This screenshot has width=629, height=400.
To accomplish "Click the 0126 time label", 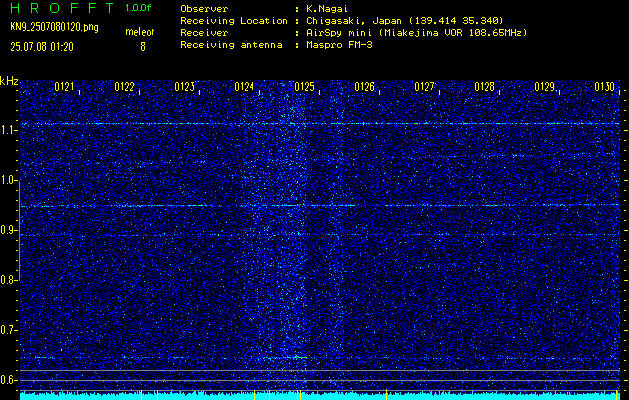I will [365, 87].
